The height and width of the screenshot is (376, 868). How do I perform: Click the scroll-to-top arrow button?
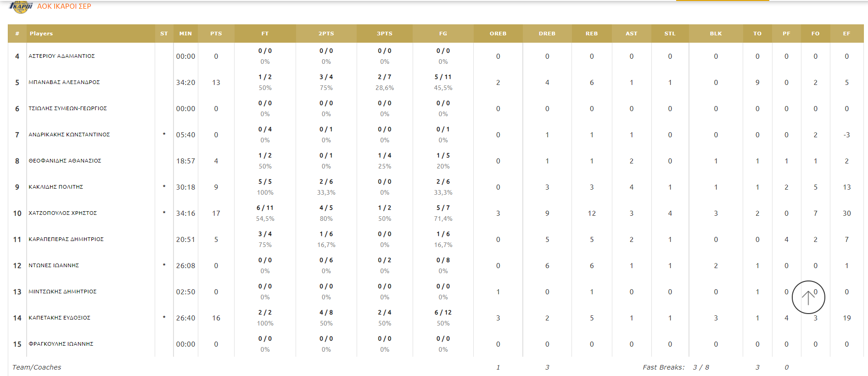point(808,297)
